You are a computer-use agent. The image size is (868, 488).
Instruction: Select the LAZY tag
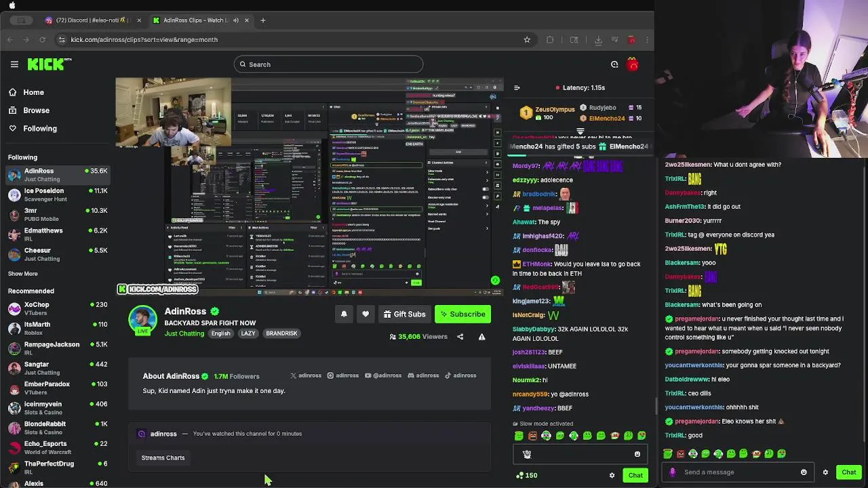click(x=248, y=333)
